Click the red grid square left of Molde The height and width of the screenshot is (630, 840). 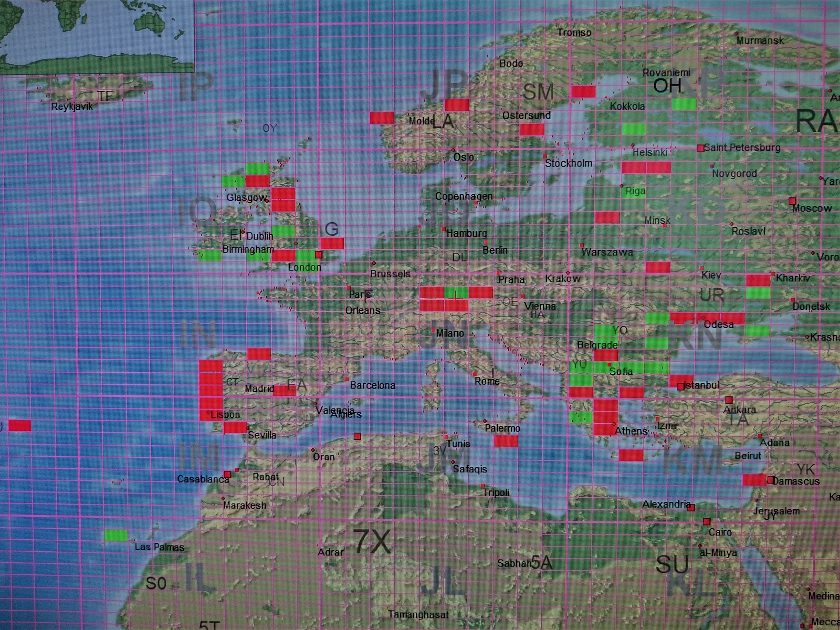click(x=382, y=118)
